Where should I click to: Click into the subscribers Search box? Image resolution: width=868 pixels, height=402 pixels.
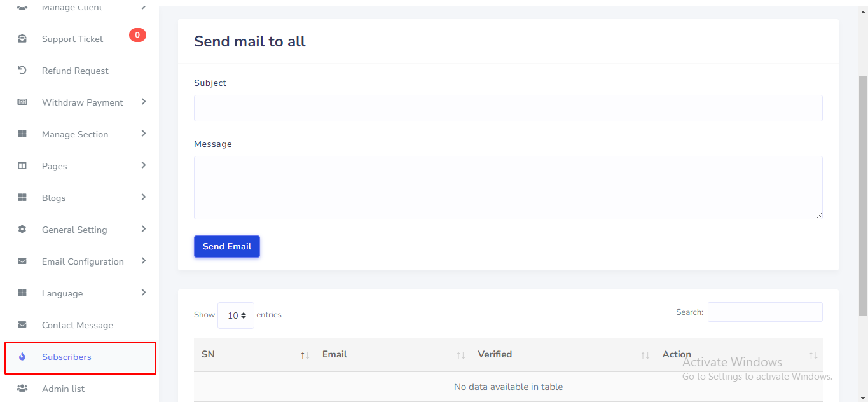pos(765,312)
